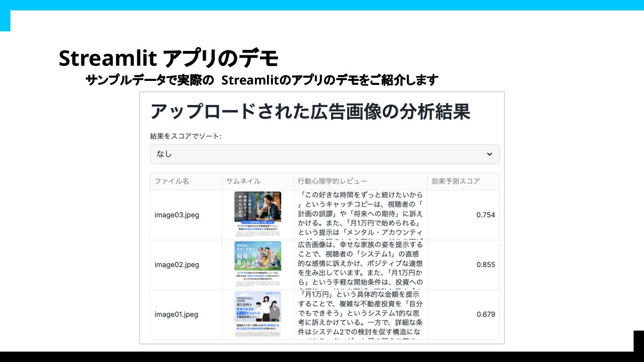The width and height of the screenshot is (644, 362).
Task: Click the 行動心理学的レビュー column header
Action: click(x=361, y=181)
